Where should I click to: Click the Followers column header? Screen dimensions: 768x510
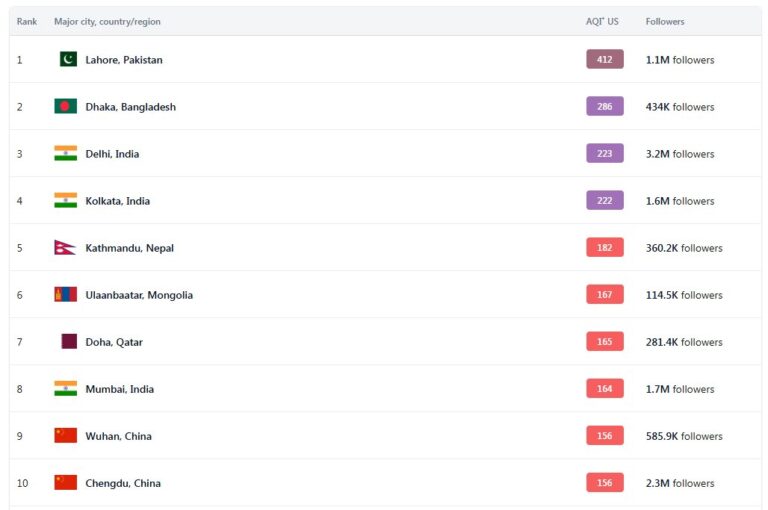coord(665,21)
